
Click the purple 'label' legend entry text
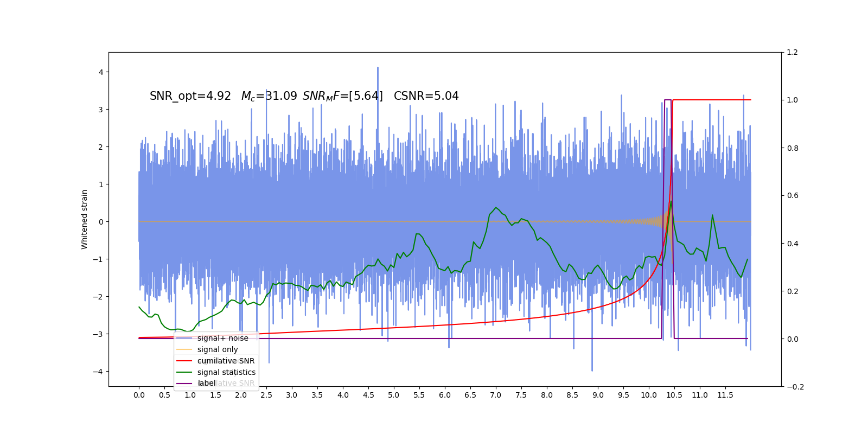tap(207, 383)
